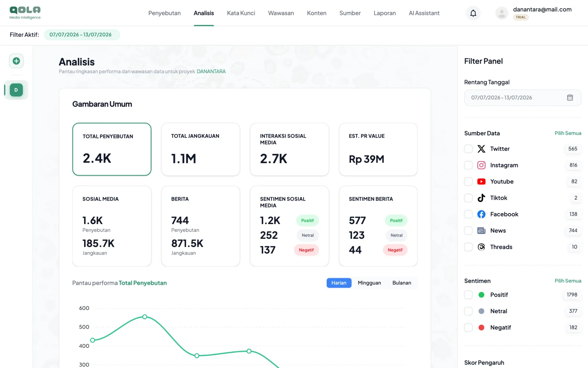Click the green plus add project icon

tap(16, 61)
